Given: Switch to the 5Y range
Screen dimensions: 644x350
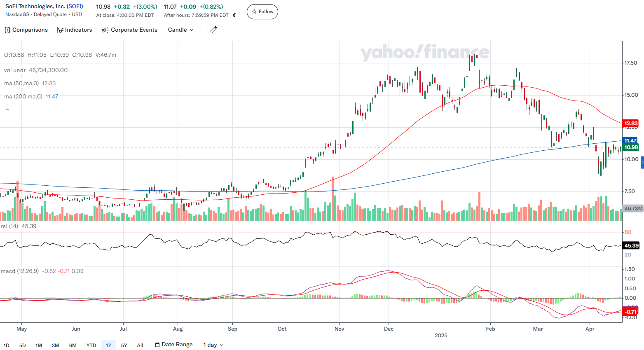Looking at the screenshot, I should pyautogui.click(x=124, y=345).
